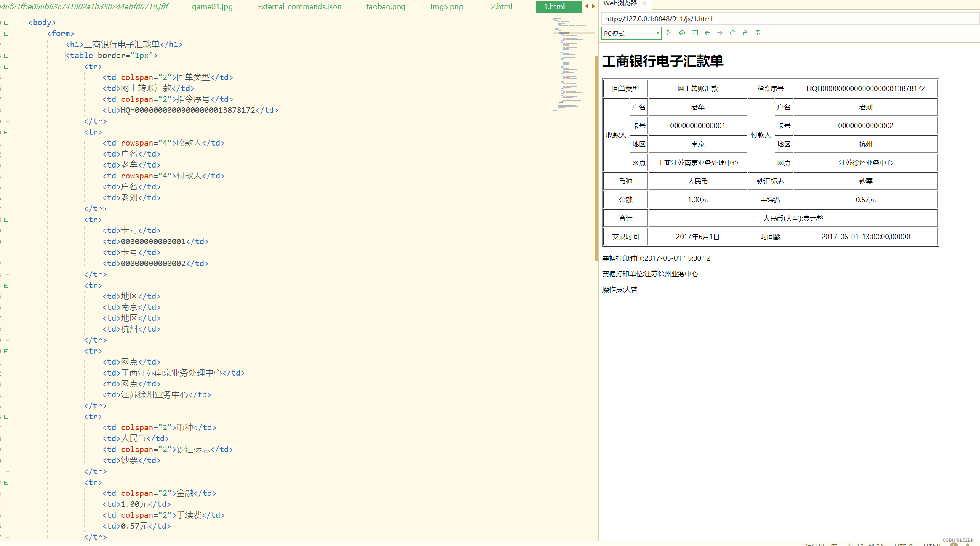Switch to the img5.png tab
The image size is (980, 546).
pyautogui.click(x=446, y=7)
